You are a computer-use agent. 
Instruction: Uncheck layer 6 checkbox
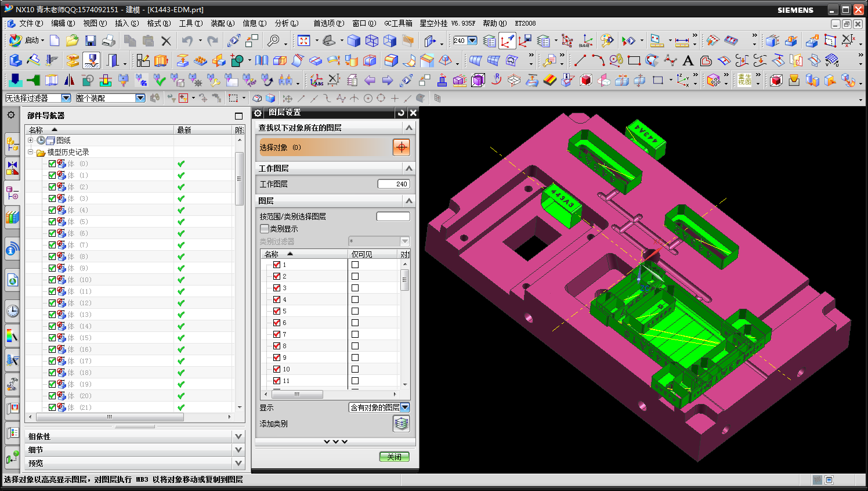[x=277, y=323]
